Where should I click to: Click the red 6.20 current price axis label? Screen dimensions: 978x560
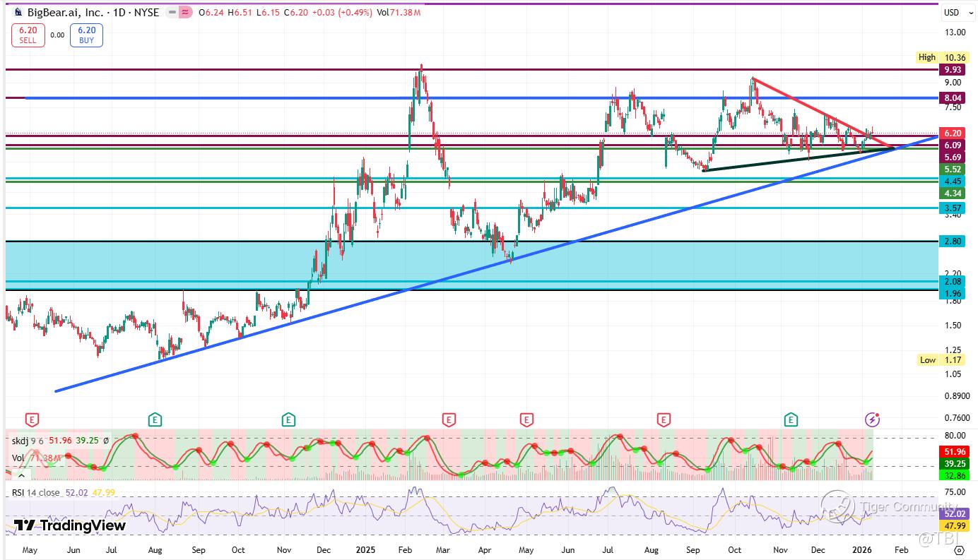point(953,133)
